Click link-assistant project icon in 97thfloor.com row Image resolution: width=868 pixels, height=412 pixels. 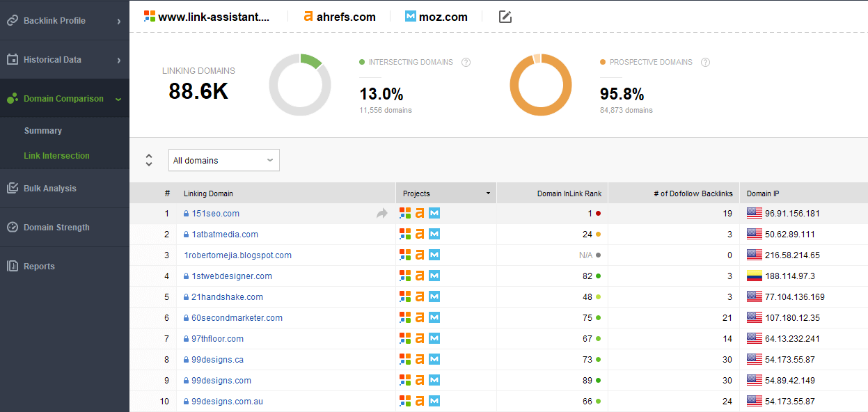[x=404, y=339]
